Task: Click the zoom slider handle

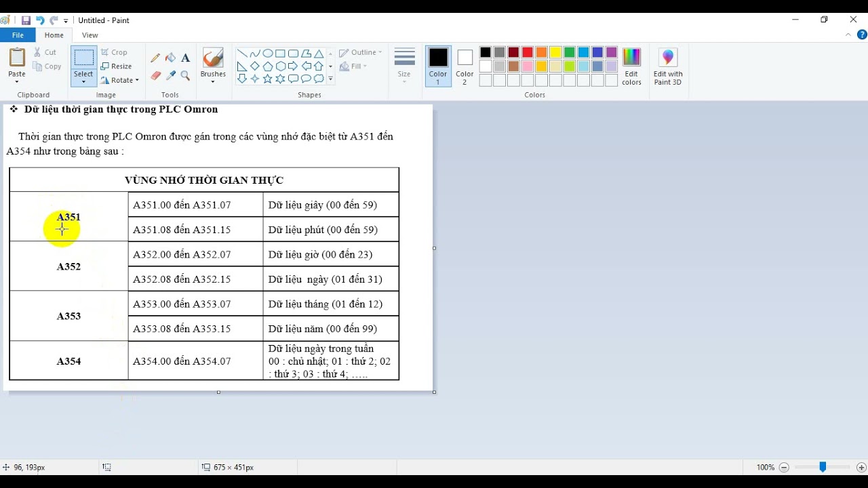Action: pos(823,467)
